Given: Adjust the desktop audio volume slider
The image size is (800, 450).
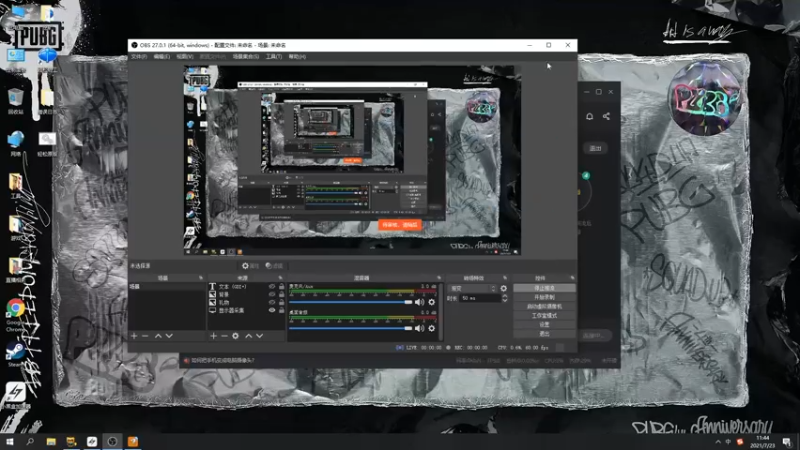Looking at the screenshot, I should click(x=351, y=328).
